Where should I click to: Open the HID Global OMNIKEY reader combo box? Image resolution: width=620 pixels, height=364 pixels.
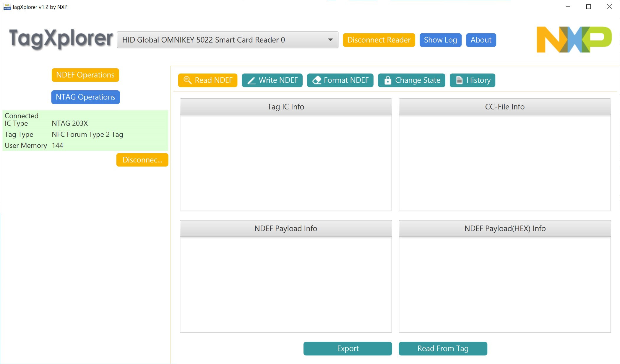pyautogui.click(x=219, y=40)
